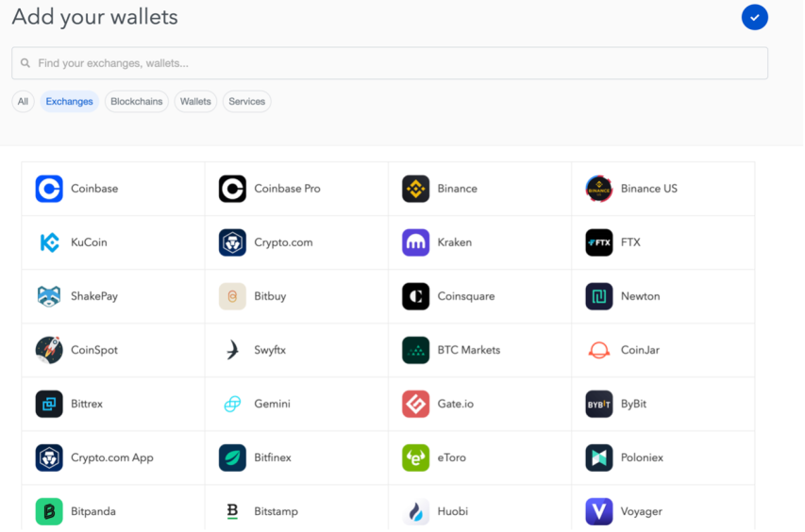Screen dimensions: 805x532
Task: Focus the Find your exchanges search field
Action: click(x=390, y=63)
